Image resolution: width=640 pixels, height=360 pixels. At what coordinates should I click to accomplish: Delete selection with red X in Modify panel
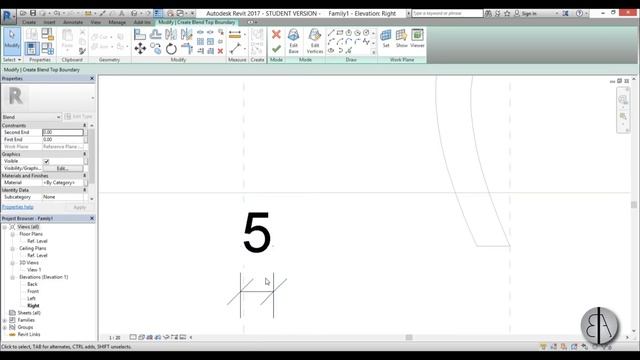point(220,51)
